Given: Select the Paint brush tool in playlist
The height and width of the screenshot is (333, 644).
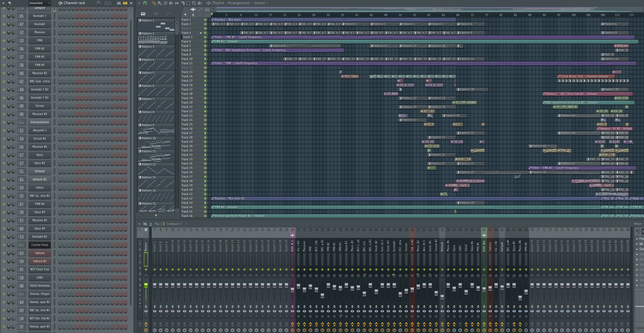Looking at the screenshot, I should [160, 3].
